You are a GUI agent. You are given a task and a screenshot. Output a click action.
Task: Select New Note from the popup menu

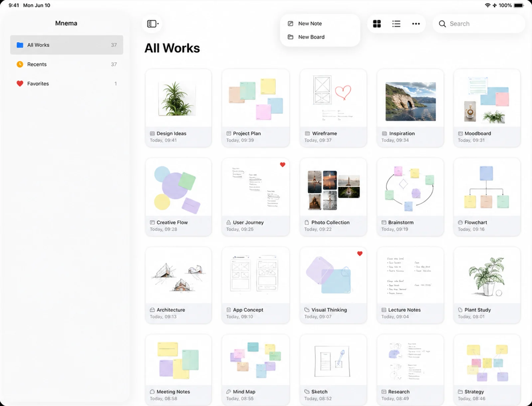(320, 24)
